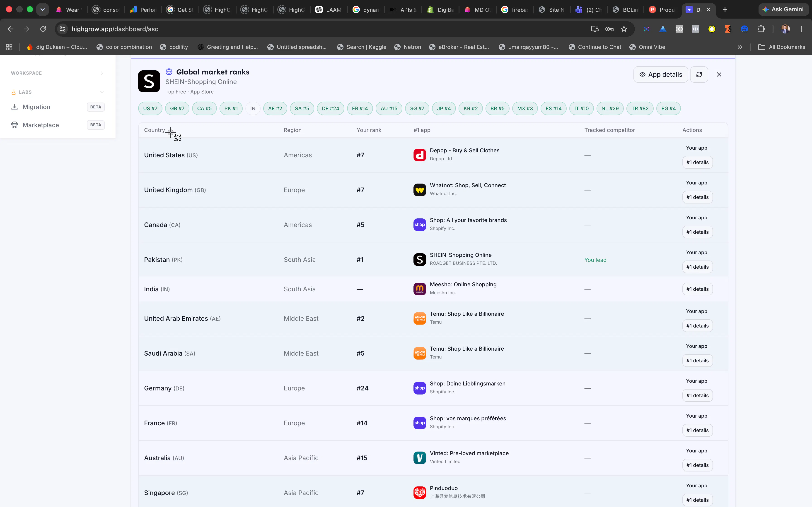The image size is (812, 507).
Task: Select the DE #24 country chip
Action: [330, 108]
